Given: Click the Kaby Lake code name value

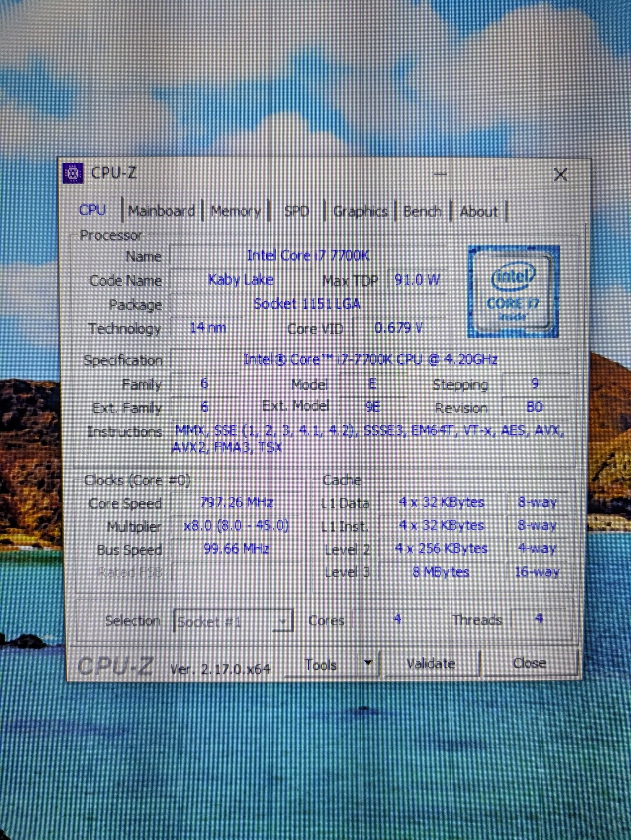Looking at the screenshot, I should (x=240, y=279).
